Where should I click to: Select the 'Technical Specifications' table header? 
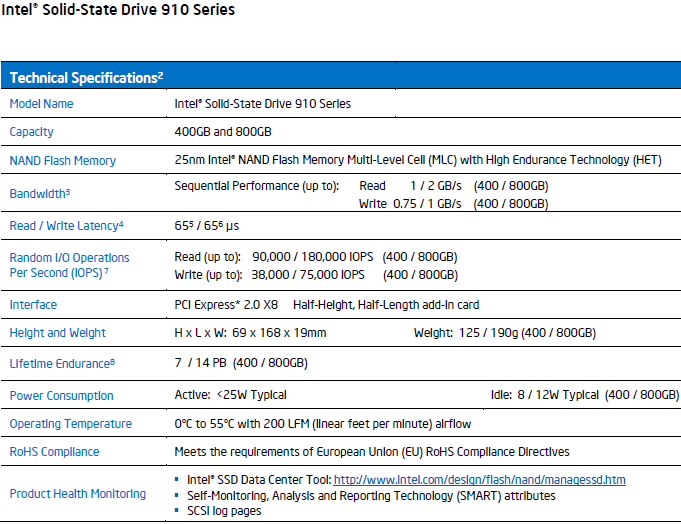(86, 77)
